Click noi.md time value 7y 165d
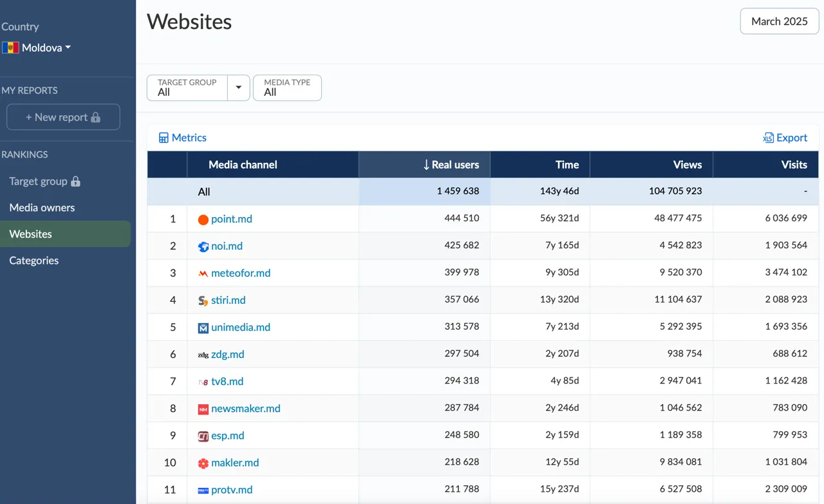The image size is (824, 504). (x=562, y=245)
